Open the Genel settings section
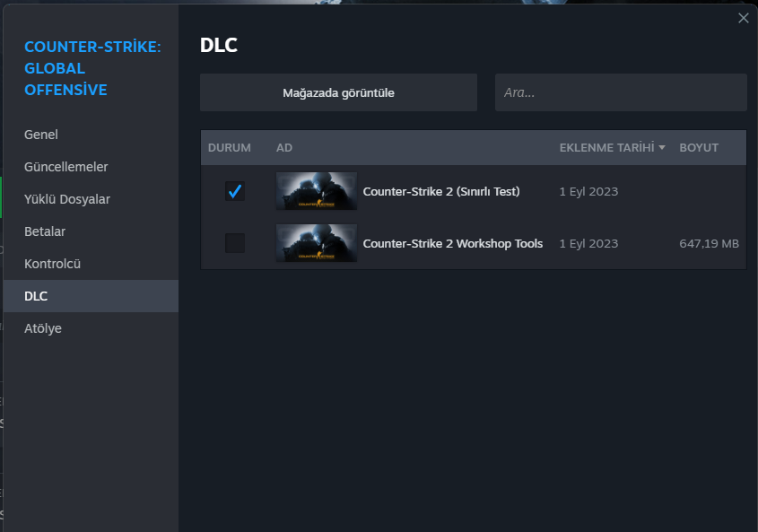This screenshot has width=758, height=532. tap(91, 135)
